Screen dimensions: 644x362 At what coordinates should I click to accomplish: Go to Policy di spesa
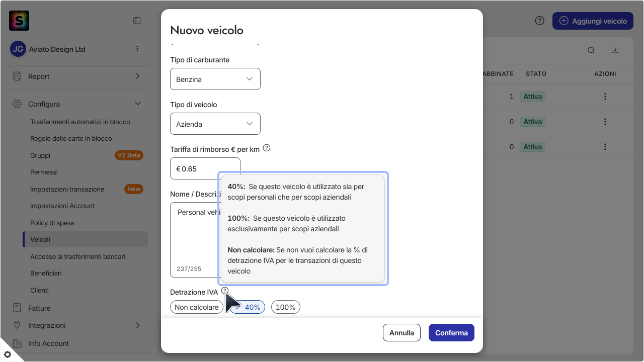(x=52, y=223)
